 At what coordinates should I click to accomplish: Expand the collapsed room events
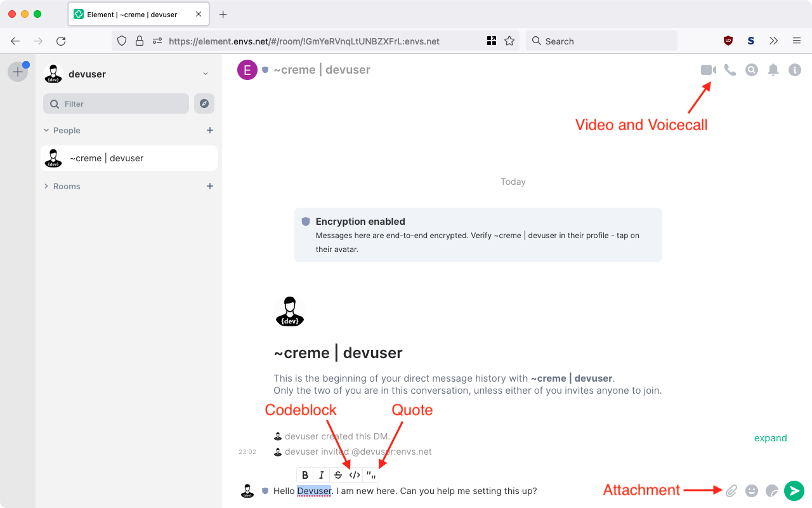[x=770, y=438]
